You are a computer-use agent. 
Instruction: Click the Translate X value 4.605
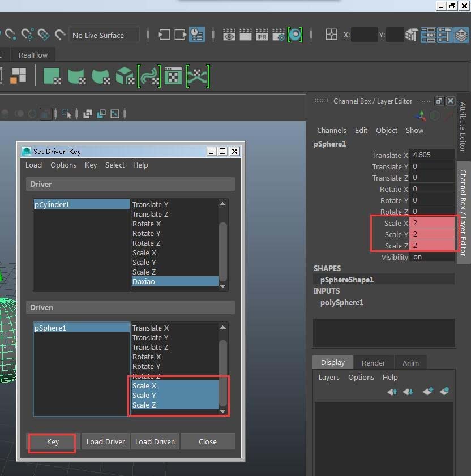point(432,155)
